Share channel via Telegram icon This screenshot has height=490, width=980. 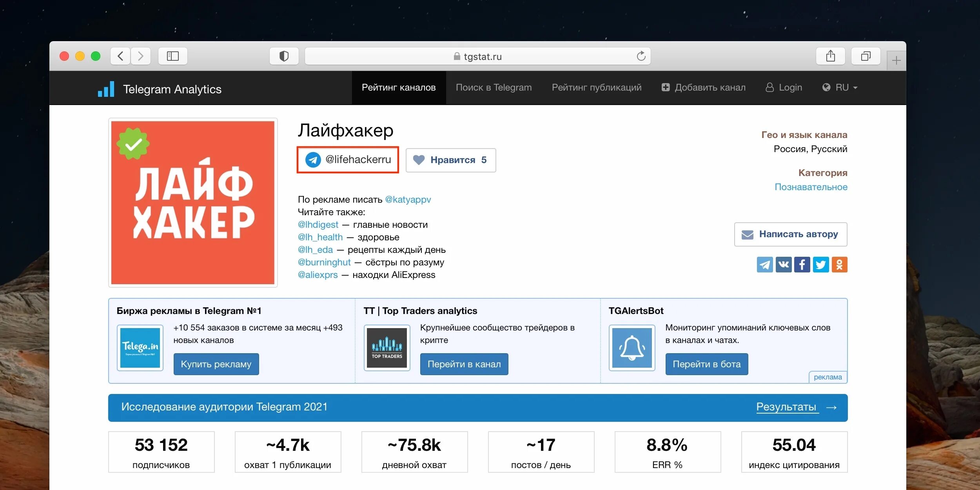pyautogui.click(x=765, y=265)
